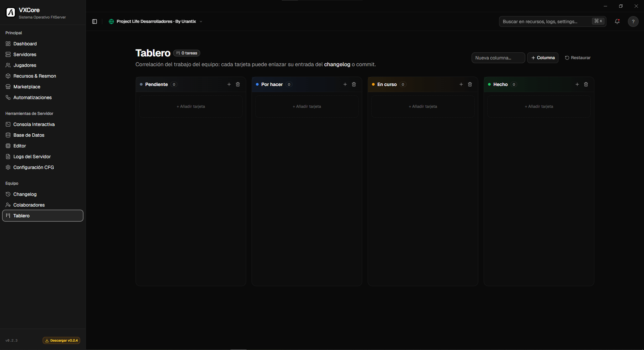The height and width of the screenshot is (350, 644).
Task: Click Añadir tarjeta in En curso column
Action: coord(423,106)
